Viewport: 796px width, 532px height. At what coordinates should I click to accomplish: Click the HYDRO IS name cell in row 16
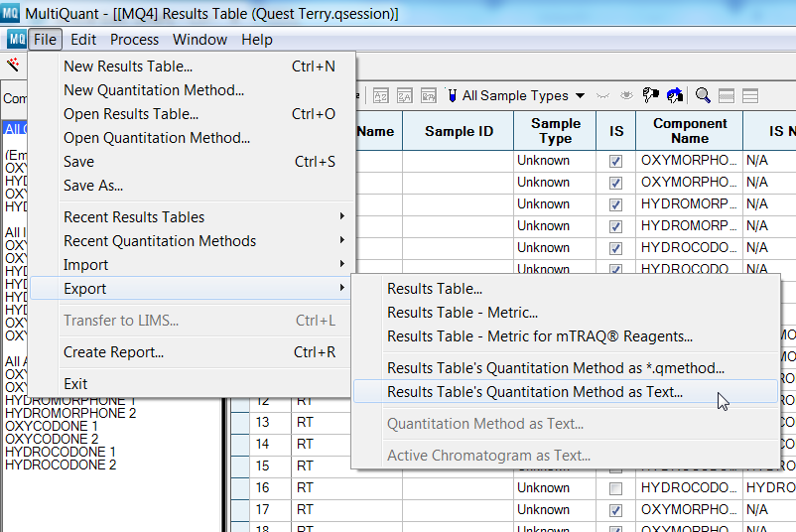coord(769,488)
